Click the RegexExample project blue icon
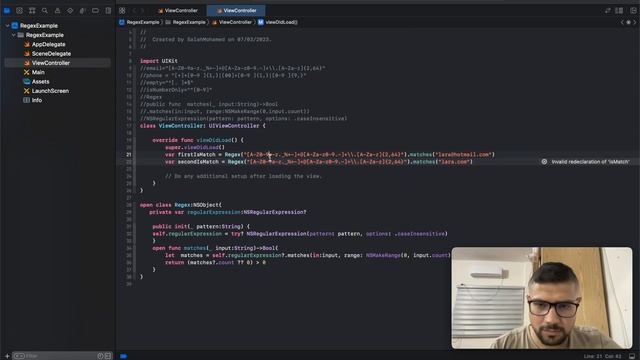The width and height of the screenshot is (640, 360). click(x=15, y=26)
